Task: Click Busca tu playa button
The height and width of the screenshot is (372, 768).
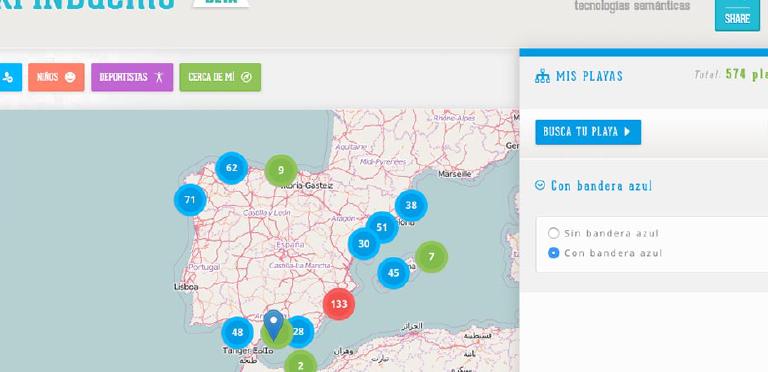Action: click(x=588, y=132)
